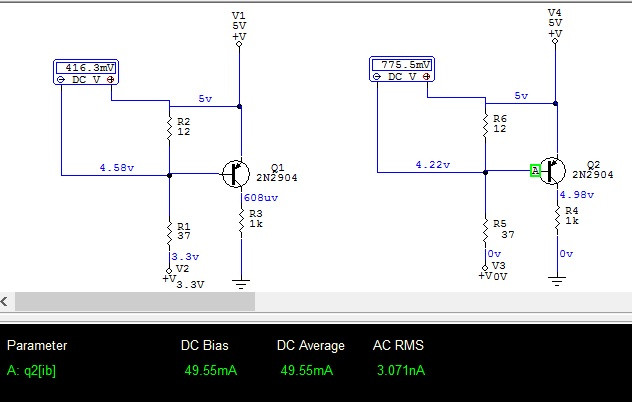
Task: Select resistor R2 12 ohm symbol
Action: [x=169, y=127]
